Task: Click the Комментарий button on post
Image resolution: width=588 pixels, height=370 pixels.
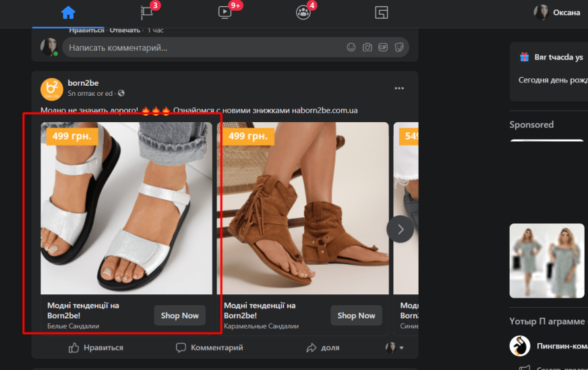Action: tap(209, 348)
